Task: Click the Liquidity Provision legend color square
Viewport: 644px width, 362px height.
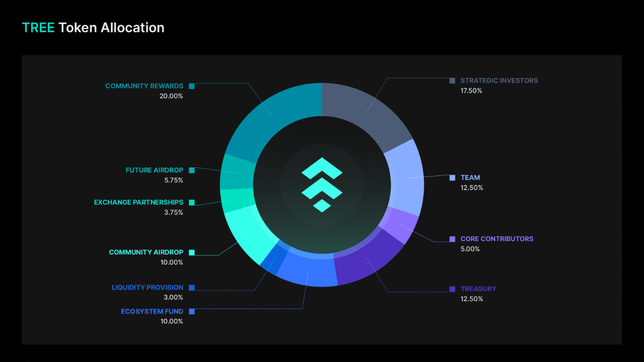Action: coord(192,288)
